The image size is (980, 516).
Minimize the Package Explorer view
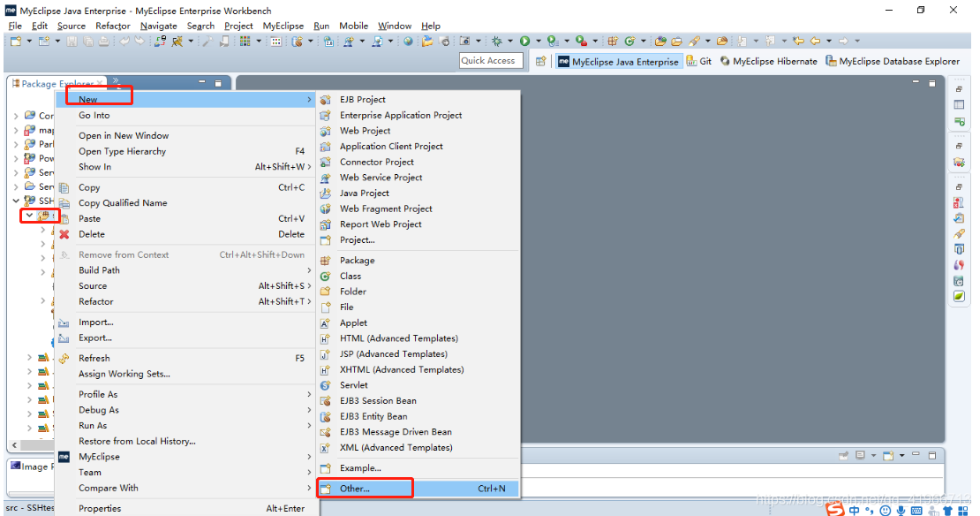(x=202, y=82)
